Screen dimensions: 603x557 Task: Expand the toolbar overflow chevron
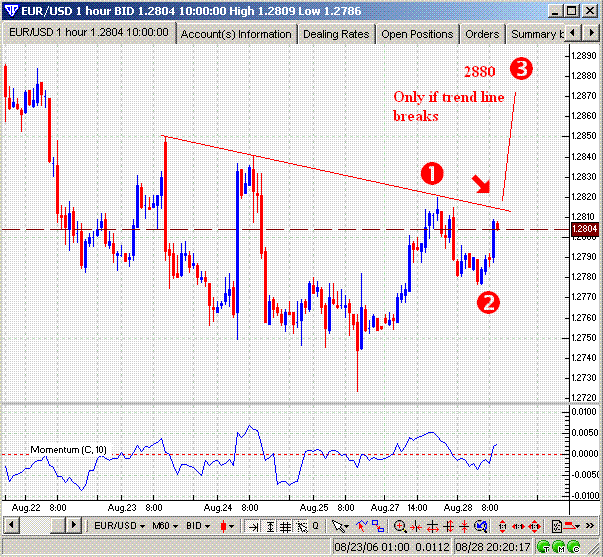point(590,526)
